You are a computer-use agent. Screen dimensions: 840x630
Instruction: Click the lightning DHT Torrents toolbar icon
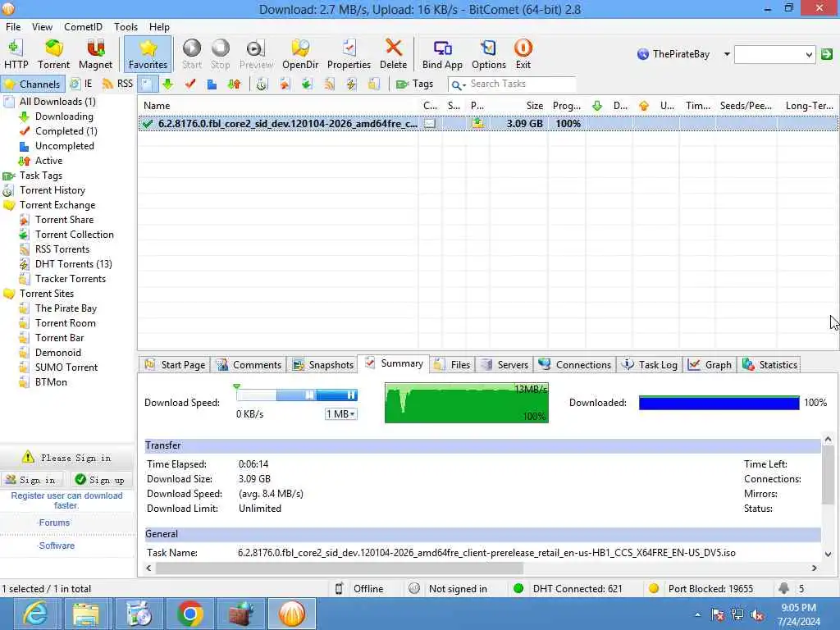351,84
